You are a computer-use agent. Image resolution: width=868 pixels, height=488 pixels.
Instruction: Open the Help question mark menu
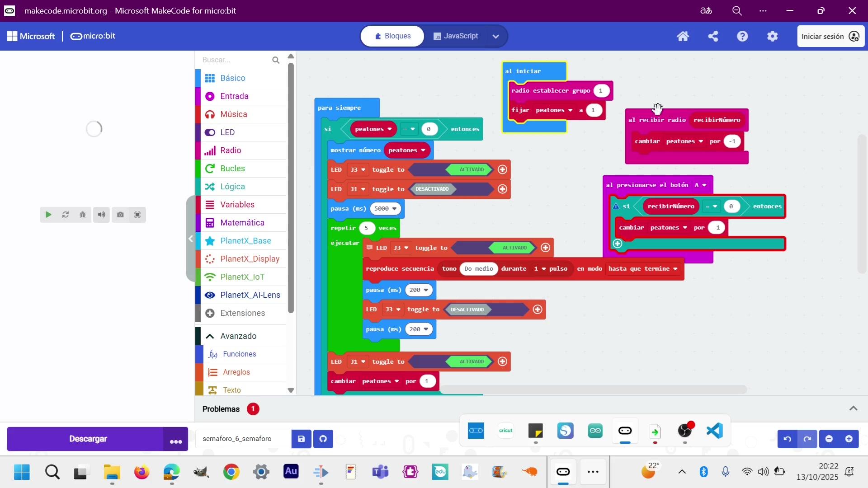(742, 37)
